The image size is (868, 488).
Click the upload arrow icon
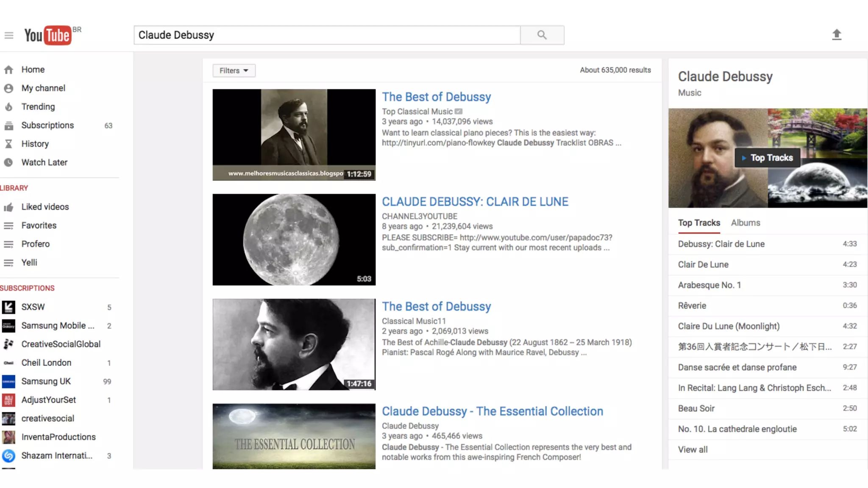(x=836, y=35)
